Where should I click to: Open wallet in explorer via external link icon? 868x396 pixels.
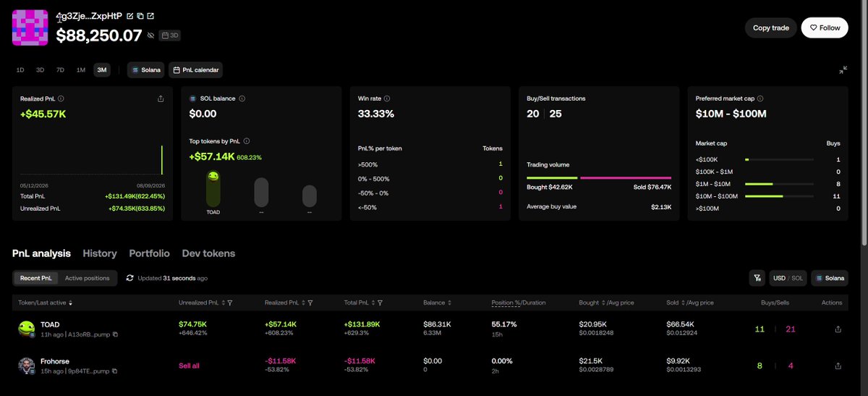150,15
